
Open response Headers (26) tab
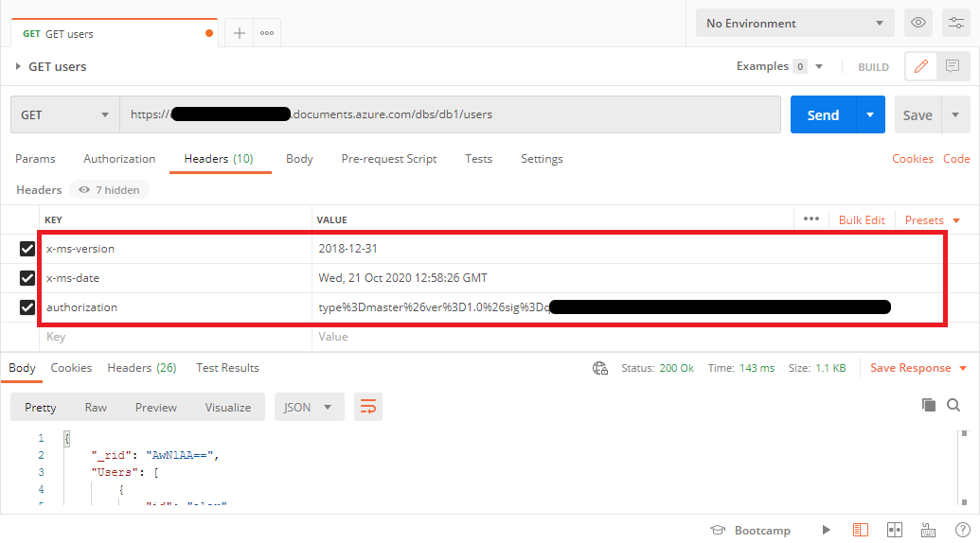142,368
